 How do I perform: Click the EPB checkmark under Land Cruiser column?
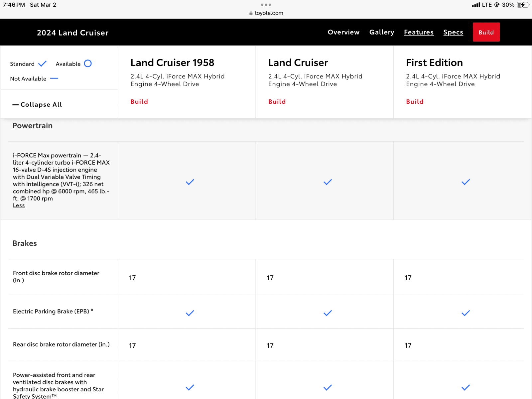328,313
